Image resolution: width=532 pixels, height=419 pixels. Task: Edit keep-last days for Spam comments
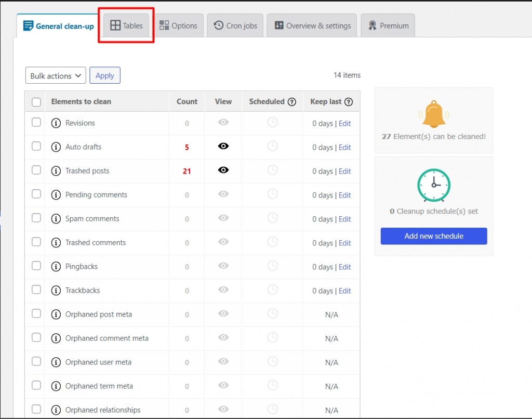coord(345,219)
